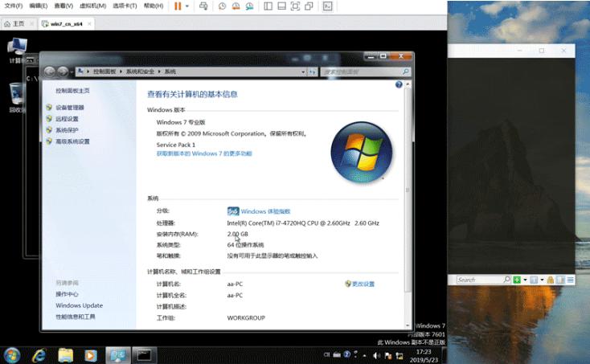Enter full screen mode via toolbar icon
Viewport: 590px width, 364px height.
[295, 6]
